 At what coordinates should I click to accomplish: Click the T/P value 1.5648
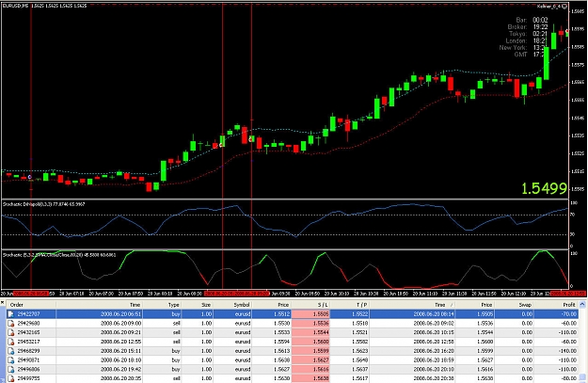360,360
